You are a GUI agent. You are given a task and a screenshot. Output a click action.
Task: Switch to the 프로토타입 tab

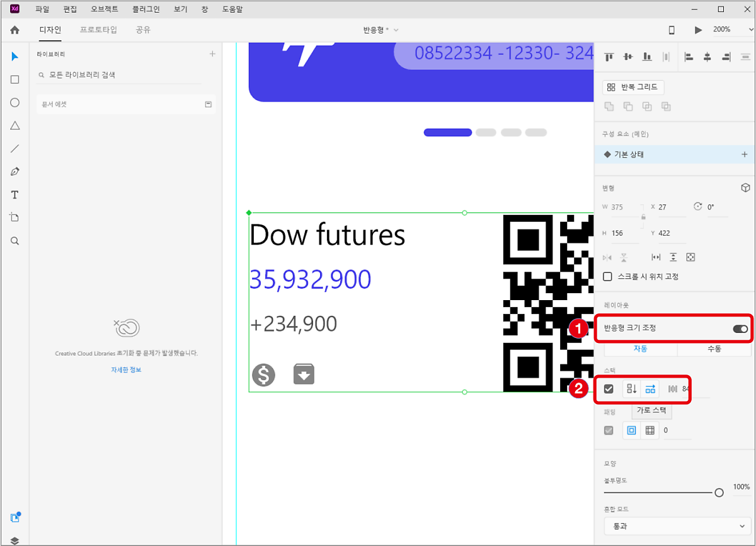click(98, 30)
